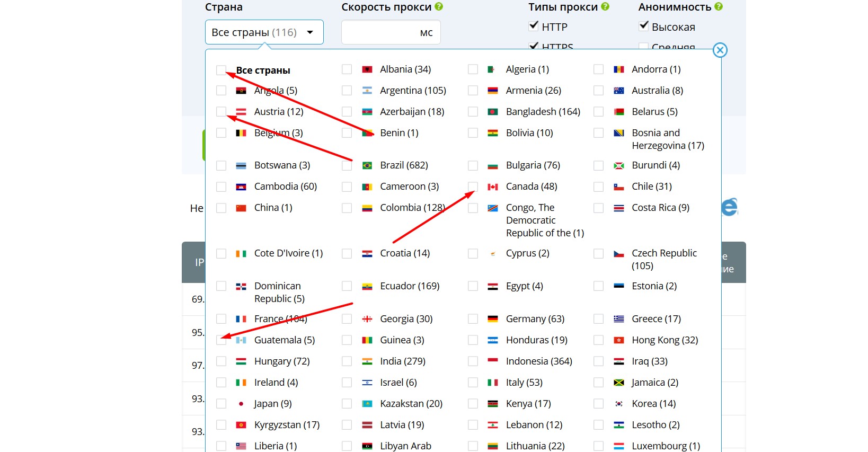Screen dimensions: 868x452
Task: Click the Andorra flag icon
Action: point(619,69)
